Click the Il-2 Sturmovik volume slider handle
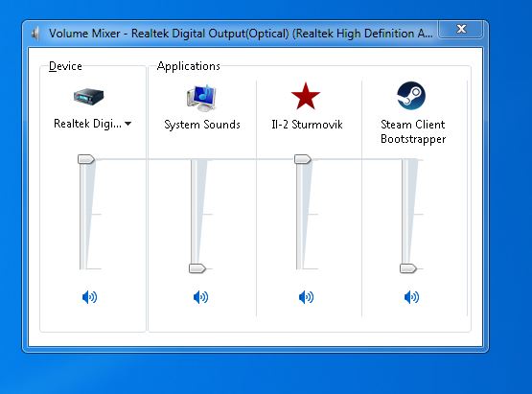The width and height of the screenshot is (532, 394). 303,159
